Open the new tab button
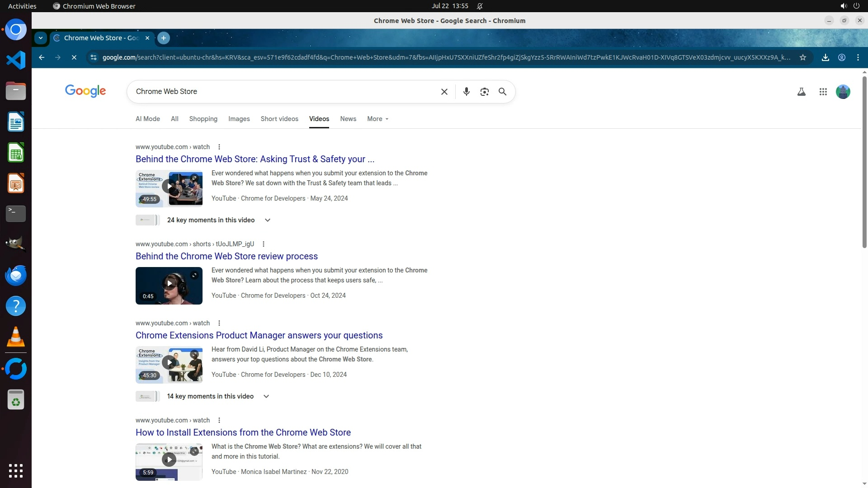 tap(164, 38)
